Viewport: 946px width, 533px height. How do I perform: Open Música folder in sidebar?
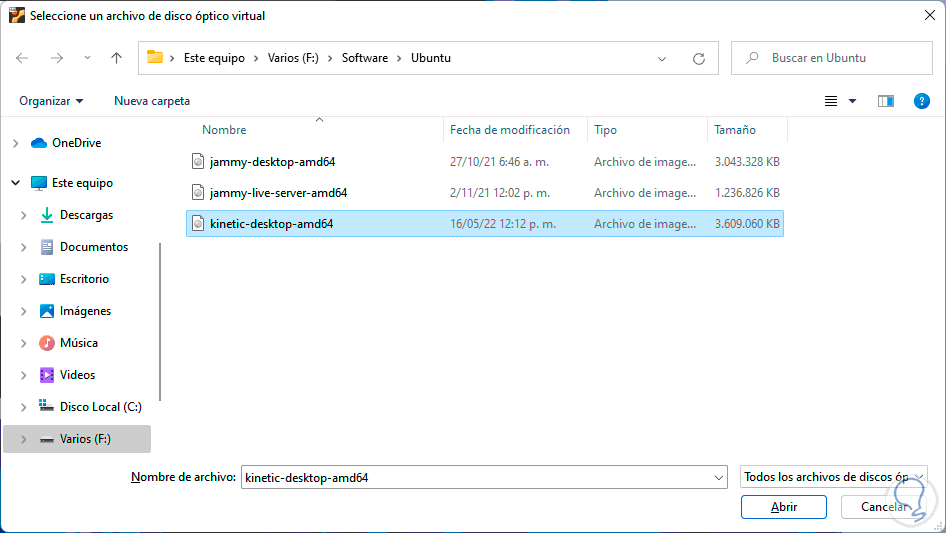[x=78, y=343]
